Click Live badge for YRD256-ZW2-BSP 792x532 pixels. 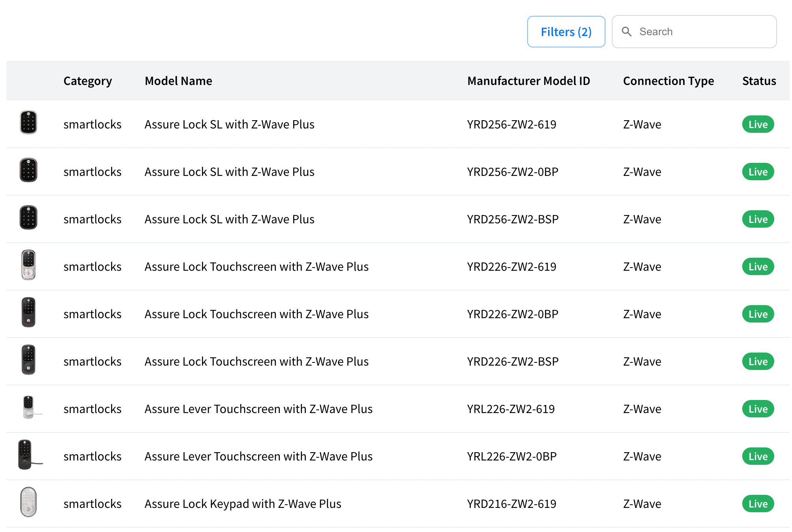tap(758, 219)
